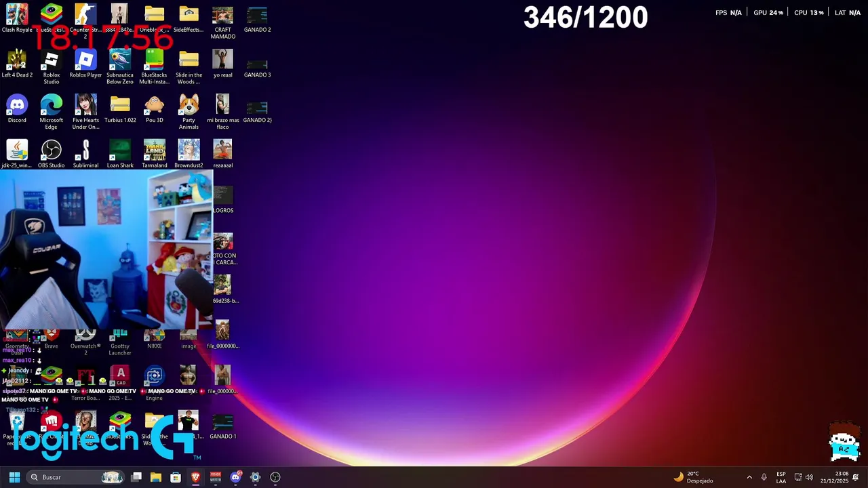
Task: Launch the OBS Studio desktop shortcut
Action: coord(52,154)
